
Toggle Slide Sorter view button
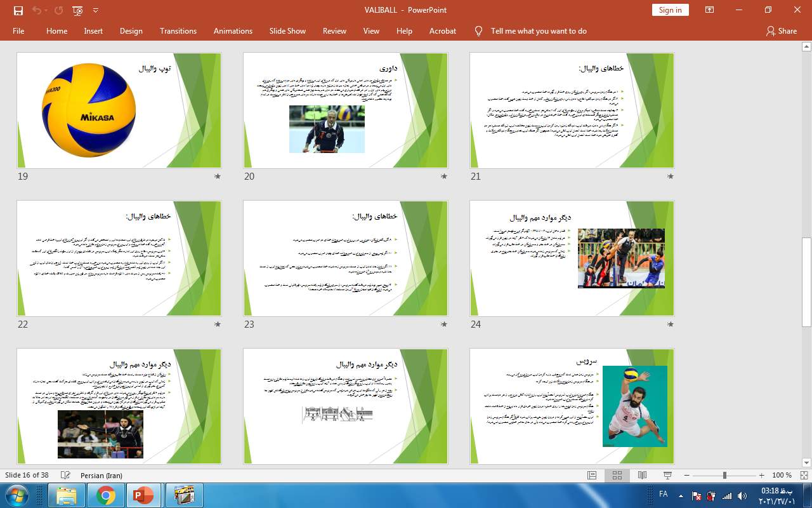[x=617, y=475]
